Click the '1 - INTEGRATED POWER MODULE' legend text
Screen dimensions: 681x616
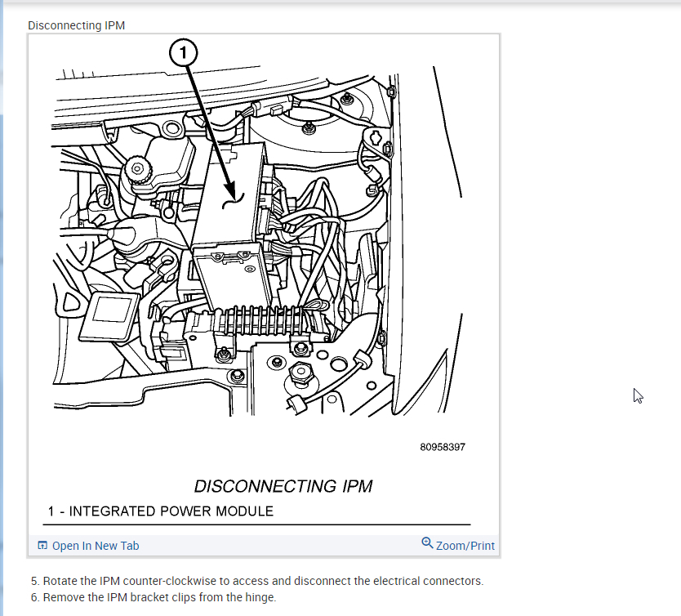click(x=161, y=511)
